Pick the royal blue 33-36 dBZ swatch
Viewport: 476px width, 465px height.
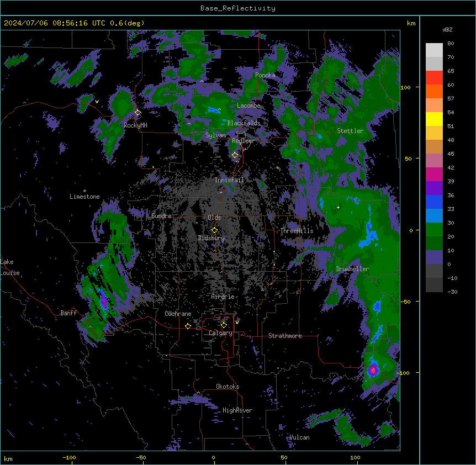[434, 202]
